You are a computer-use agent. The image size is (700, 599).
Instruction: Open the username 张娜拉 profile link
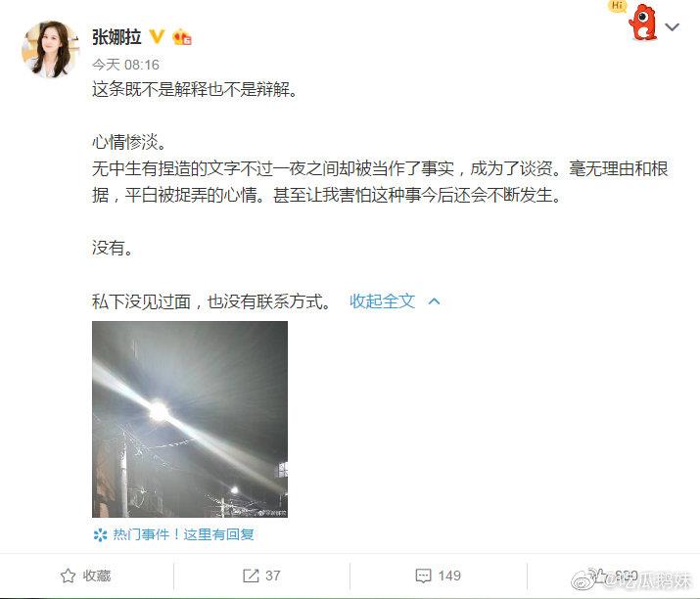pyautogui.click(x=117, y=36)
